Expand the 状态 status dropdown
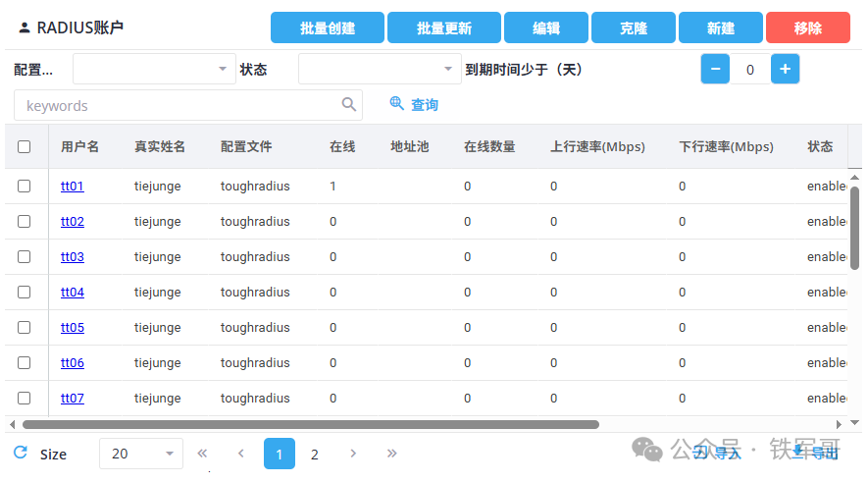 [380, 69]
